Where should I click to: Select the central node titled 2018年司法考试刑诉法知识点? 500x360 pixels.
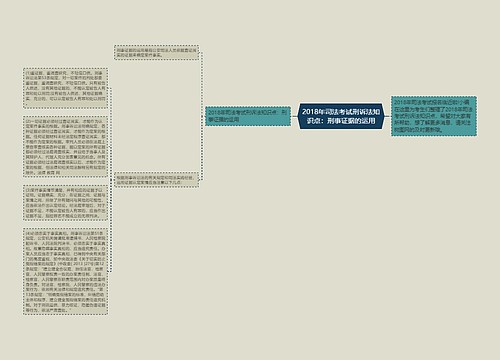(341, 116)
